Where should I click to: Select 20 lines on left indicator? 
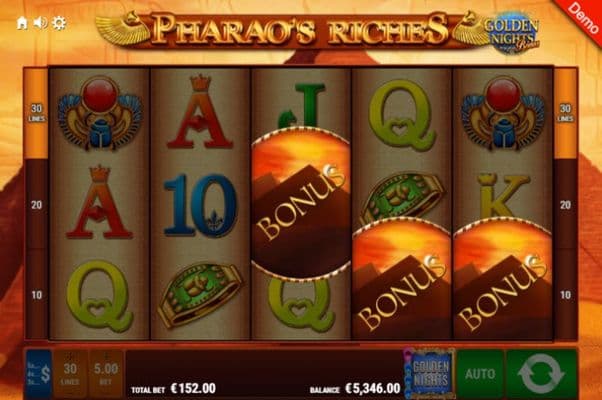pos(36,205)
